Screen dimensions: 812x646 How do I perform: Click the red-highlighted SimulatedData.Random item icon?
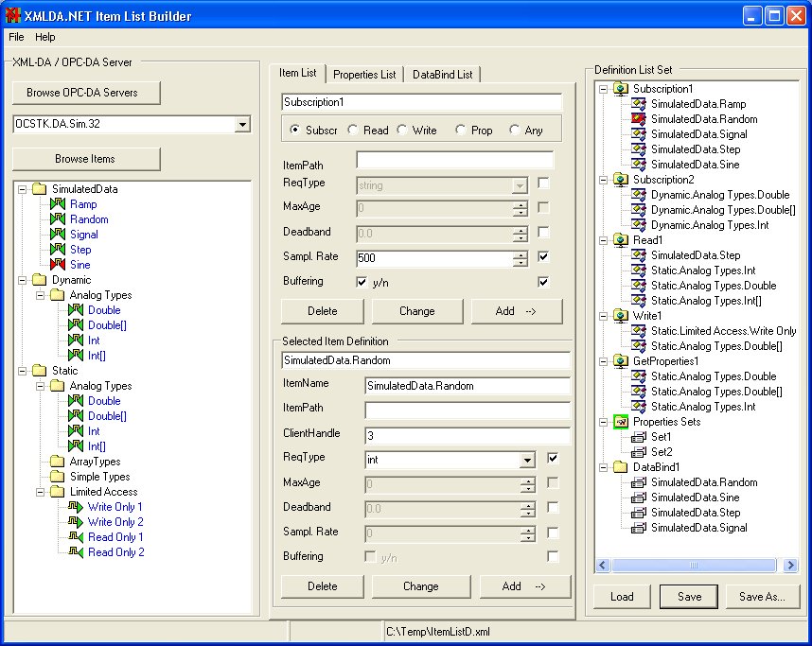(639, 119)
